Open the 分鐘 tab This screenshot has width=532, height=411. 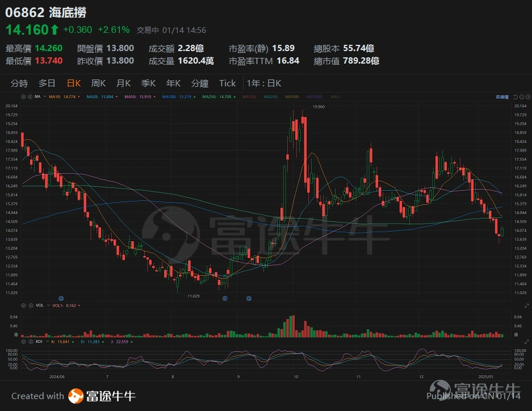coord(200,83)
